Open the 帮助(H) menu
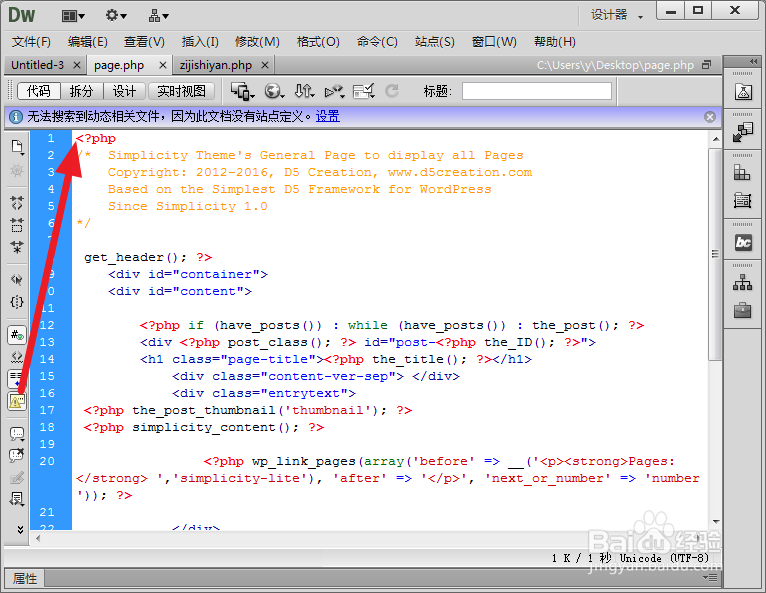This screenshot has height=593, width=766. pyautogui.click(x=554, y=42)
